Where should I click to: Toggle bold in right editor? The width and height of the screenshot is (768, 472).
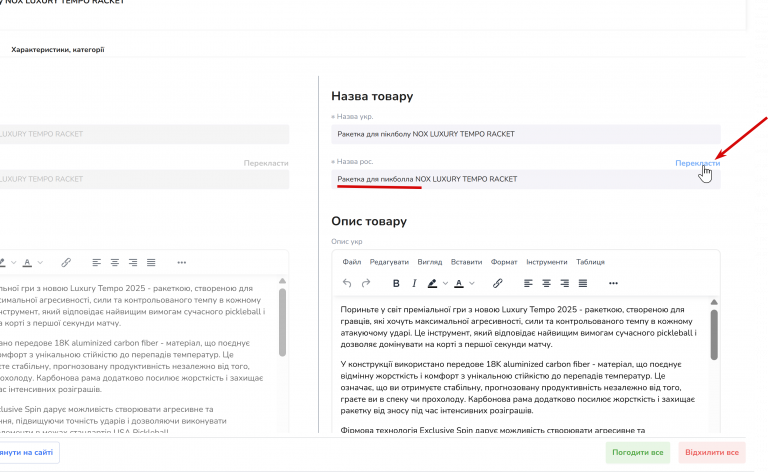click(396, 283)
